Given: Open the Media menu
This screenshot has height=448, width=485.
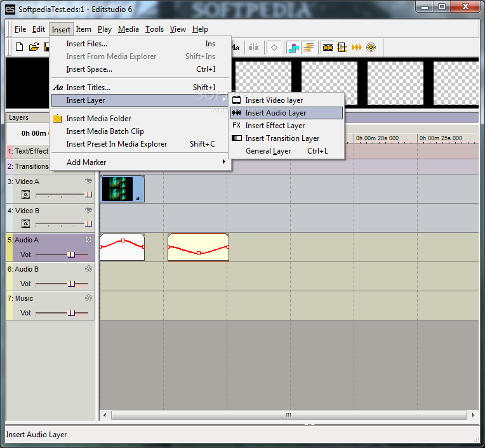Looking at the screenshot, I should pos(128,29).
